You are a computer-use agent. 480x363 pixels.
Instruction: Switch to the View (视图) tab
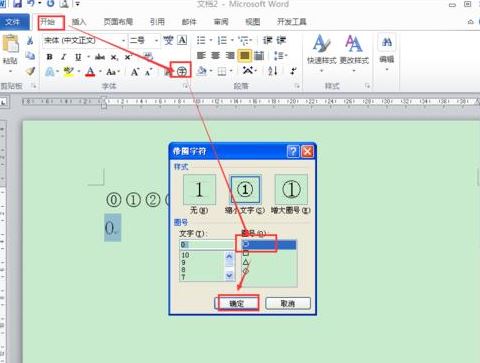[x=253, y=22]
